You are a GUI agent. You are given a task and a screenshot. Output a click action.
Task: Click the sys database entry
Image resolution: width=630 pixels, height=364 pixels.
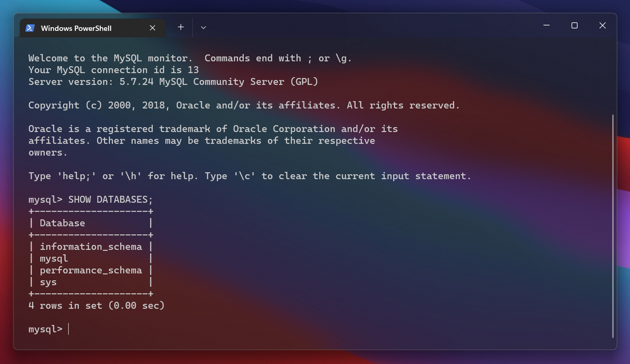pyautogui.click(x=48, y=282)
